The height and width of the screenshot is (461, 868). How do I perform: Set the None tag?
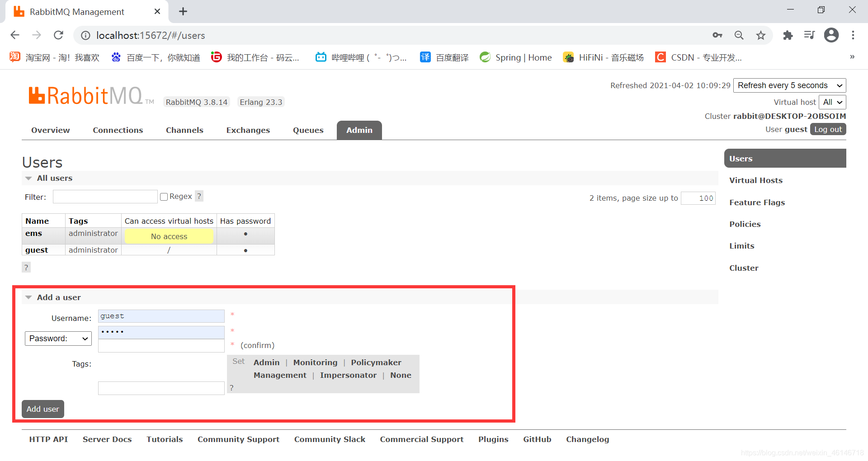pyautogui.click(x=401, y=375)
